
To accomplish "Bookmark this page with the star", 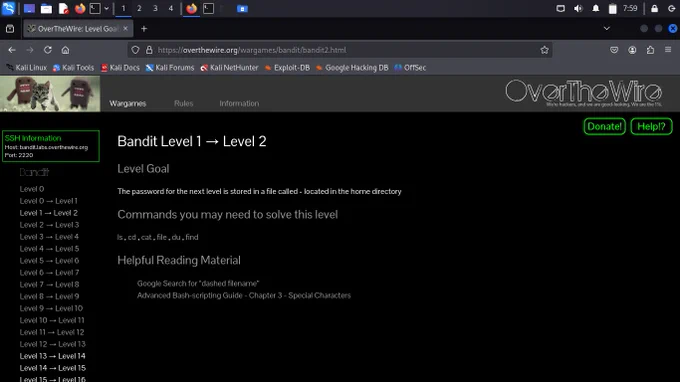I will 544,50.
